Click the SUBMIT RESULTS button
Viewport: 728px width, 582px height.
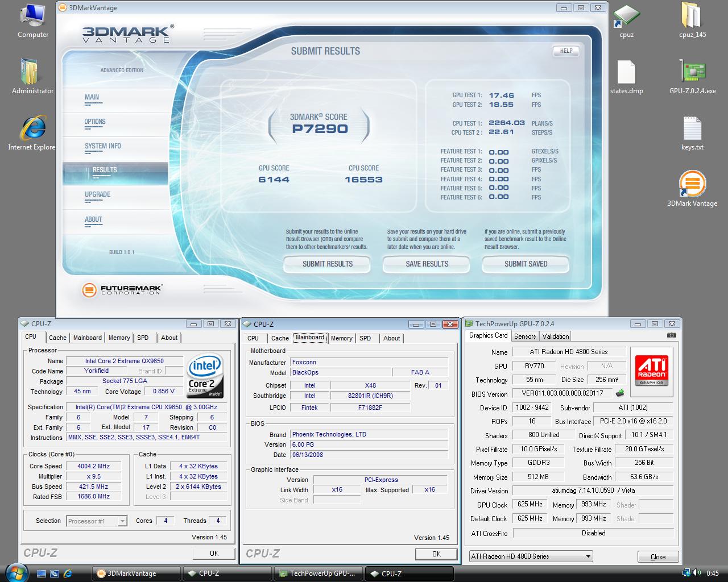pos(328,264)
